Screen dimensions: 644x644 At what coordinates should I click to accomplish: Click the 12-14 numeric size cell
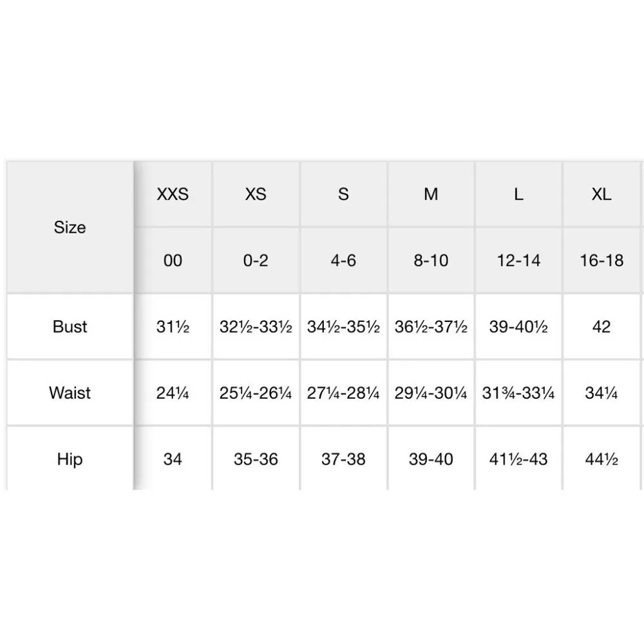518,261
